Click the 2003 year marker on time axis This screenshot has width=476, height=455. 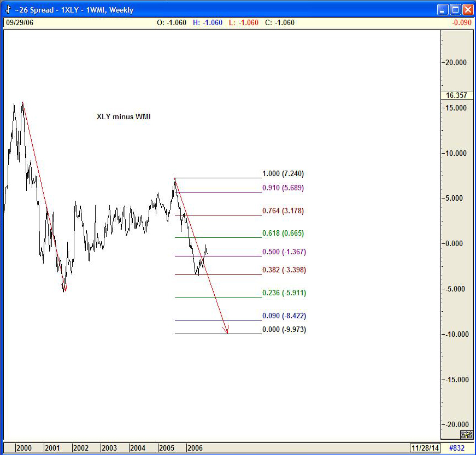click(x=109, y=448)
